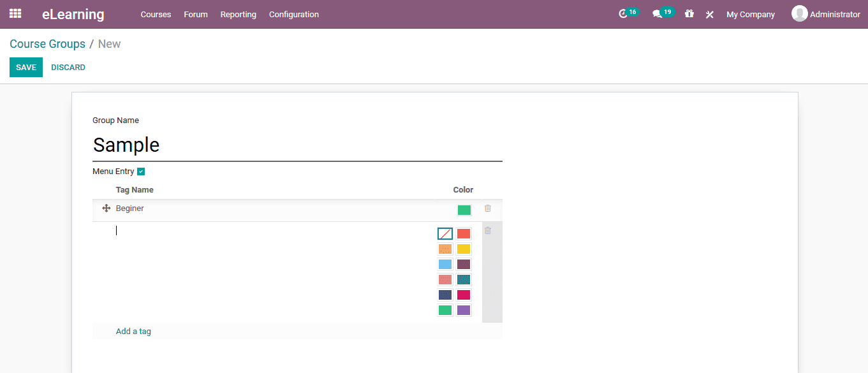
Task: Grab the drag handle of the Beginer row
Action: pyautogui.click(x=107, y=208)
